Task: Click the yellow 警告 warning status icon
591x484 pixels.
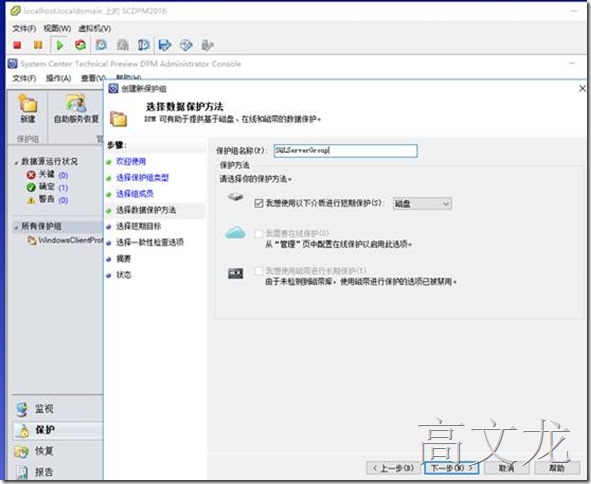Action: (x=31, y=199)
